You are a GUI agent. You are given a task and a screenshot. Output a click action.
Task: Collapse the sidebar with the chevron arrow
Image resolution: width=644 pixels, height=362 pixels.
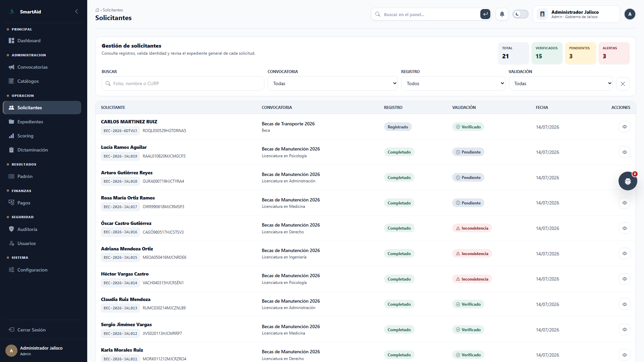coord(76,11)
